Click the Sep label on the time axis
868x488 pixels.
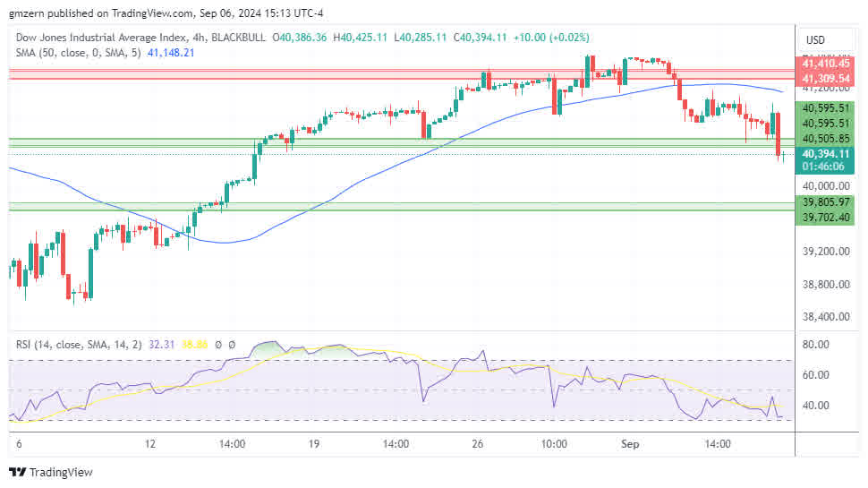(630, 444)
